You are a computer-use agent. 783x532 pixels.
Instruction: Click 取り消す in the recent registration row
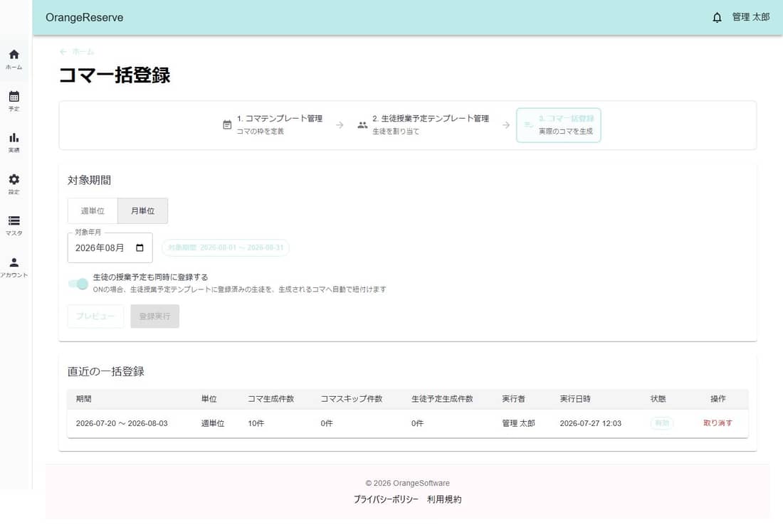pos(718,422)
